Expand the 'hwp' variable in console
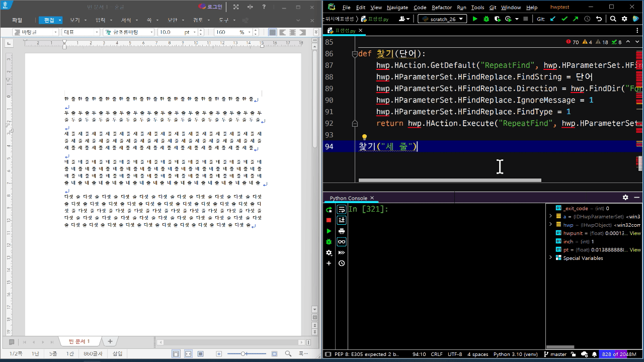Screen dimensions: 644x362 (x=551, y=225)
